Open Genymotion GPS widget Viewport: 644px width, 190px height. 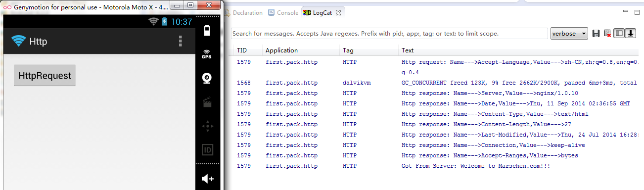207,54
